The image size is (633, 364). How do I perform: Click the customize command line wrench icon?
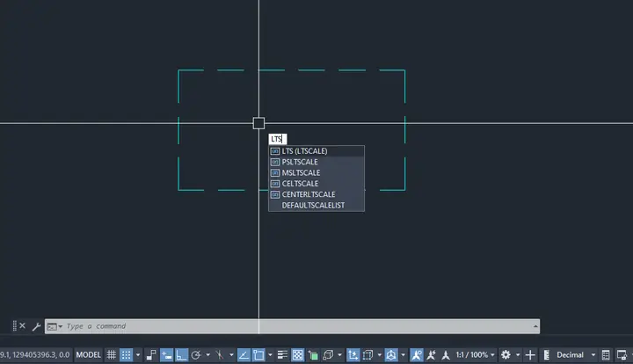click(36, 326)
